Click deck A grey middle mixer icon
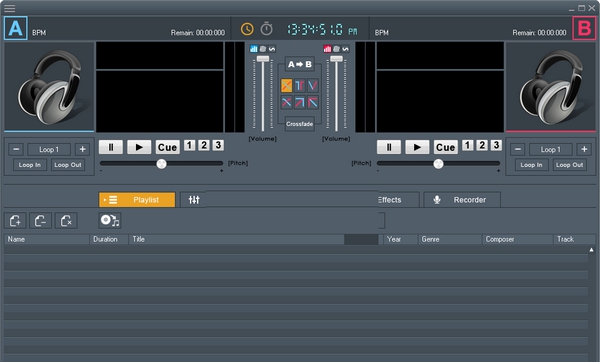Screen dimensions: 600x362 click(x=262, y=49)
